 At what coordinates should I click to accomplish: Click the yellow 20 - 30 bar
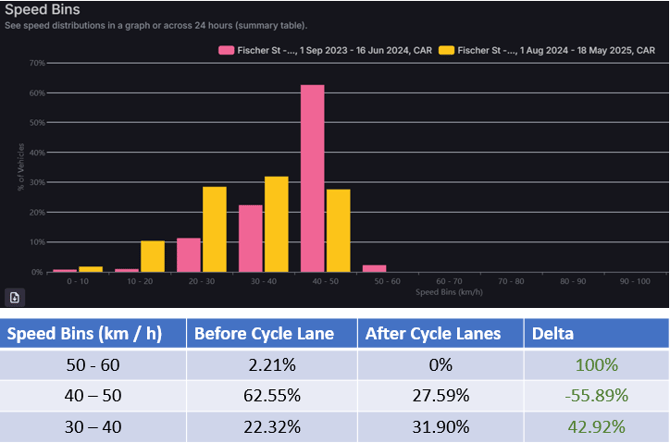tap(214, 229)
